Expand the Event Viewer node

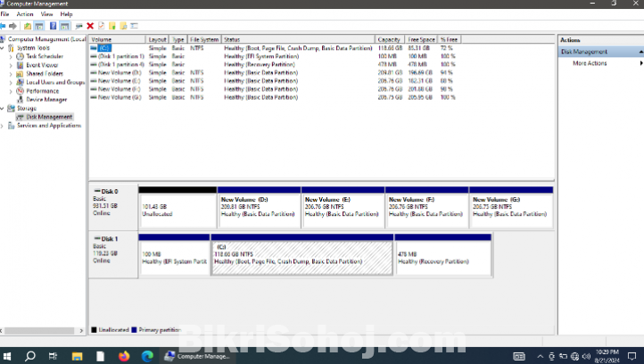pos(11,65)
